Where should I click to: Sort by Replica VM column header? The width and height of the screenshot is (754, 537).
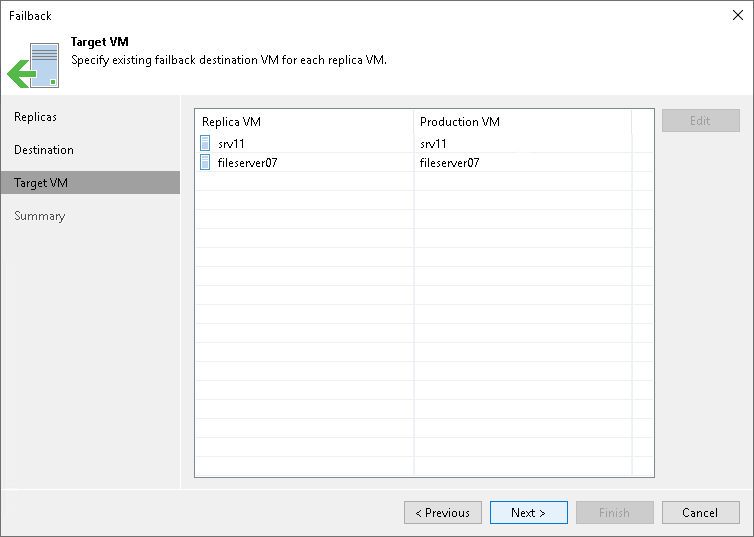tap(303, 122)
